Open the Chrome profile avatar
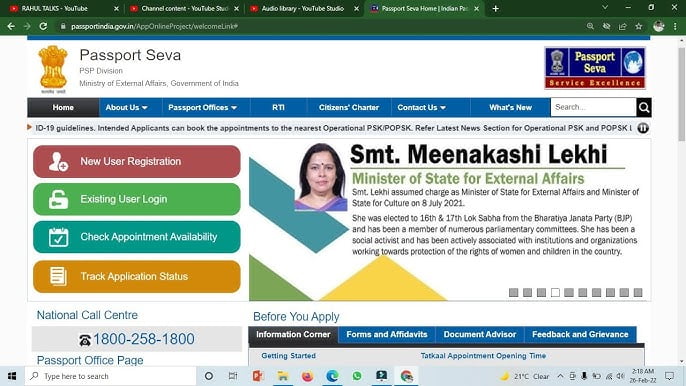Viewport: 686px width, 386px height. coord(659,26)
